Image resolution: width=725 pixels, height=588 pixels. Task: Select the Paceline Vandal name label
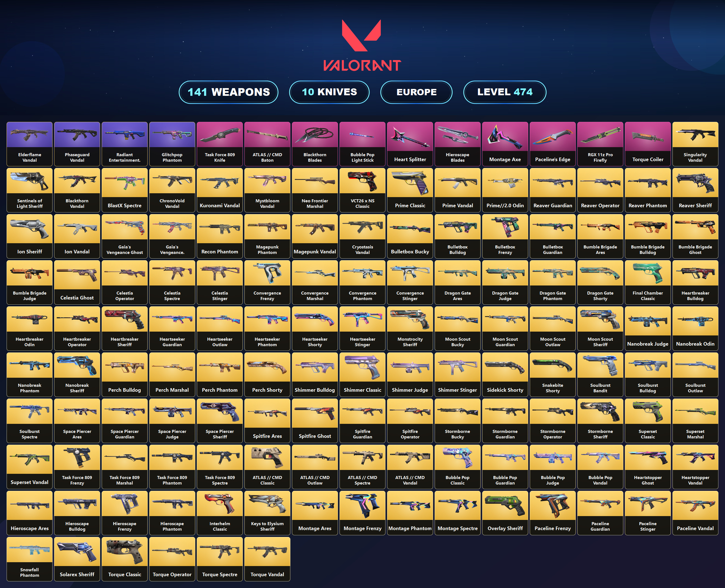pos(695,528)
